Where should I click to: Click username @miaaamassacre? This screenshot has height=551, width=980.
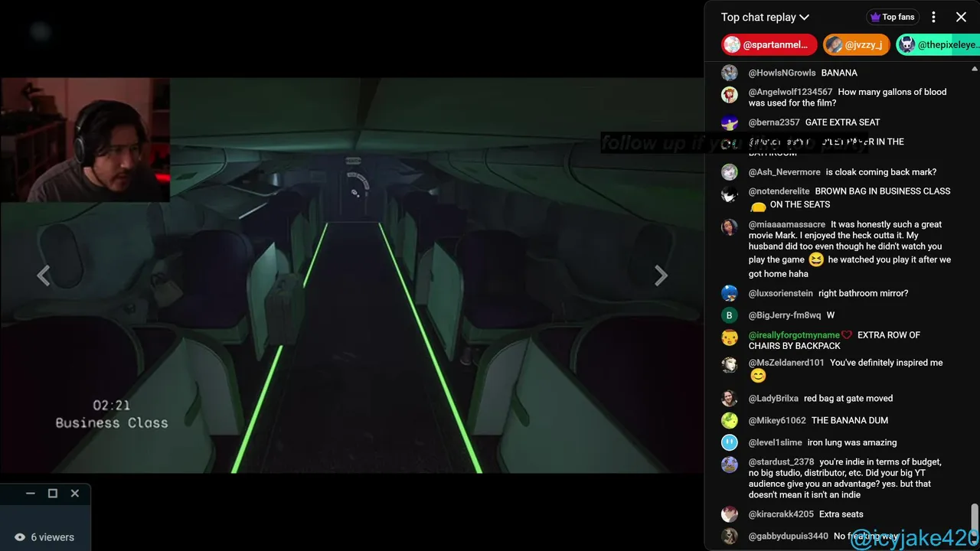[787, 224]
